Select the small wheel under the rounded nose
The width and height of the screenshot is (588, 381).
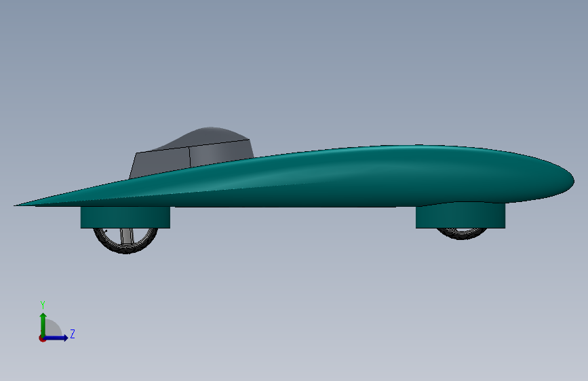[x=462, y=233]
